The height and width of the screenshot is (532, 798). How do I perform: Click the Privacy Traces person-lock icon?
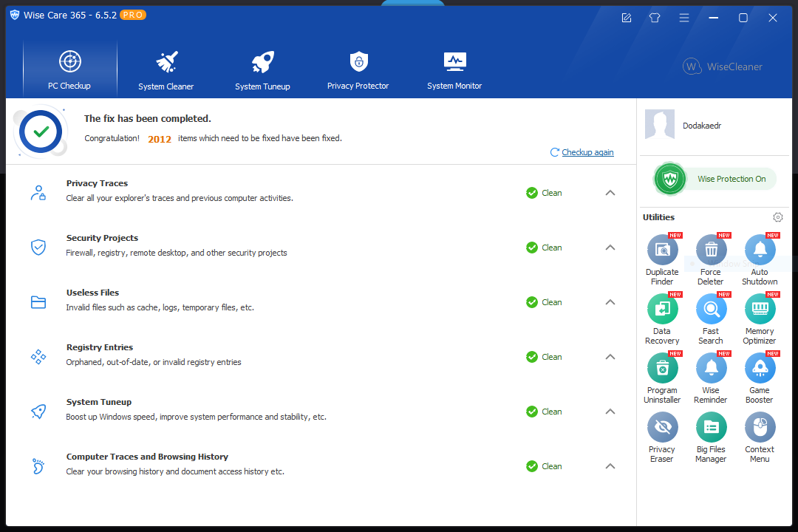click(x=38, y=193)
